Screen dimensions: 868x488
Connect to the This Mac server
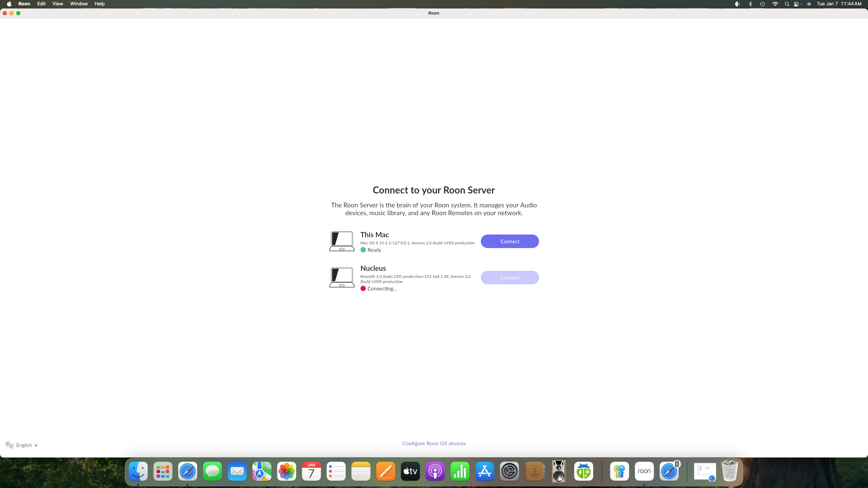pyautogui.click(x=510, y=241)
